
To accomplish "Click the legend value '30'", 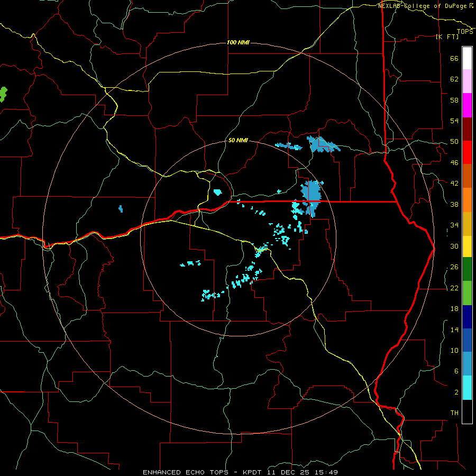I will coord(454,246).
